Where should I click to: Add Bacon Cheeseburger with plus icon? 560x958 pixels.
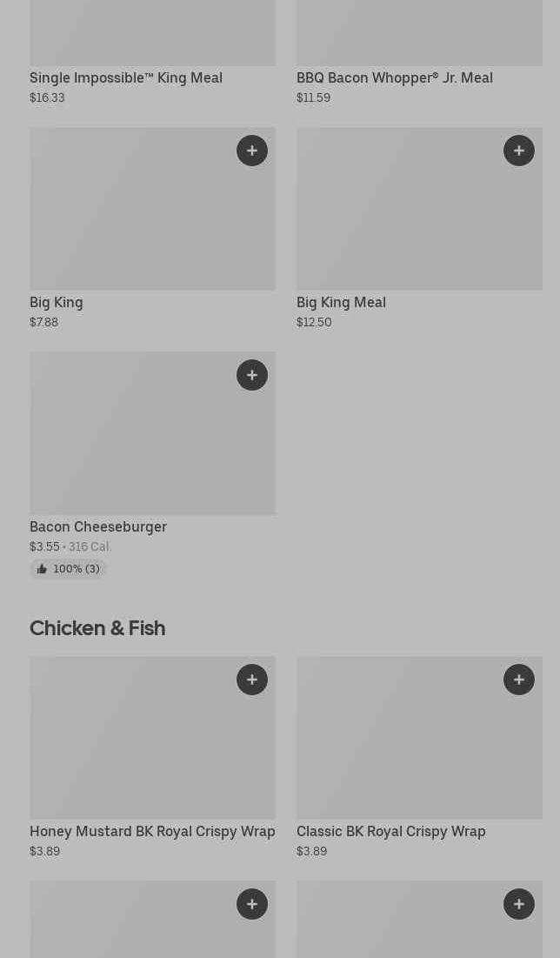click(x=252, y=375)
